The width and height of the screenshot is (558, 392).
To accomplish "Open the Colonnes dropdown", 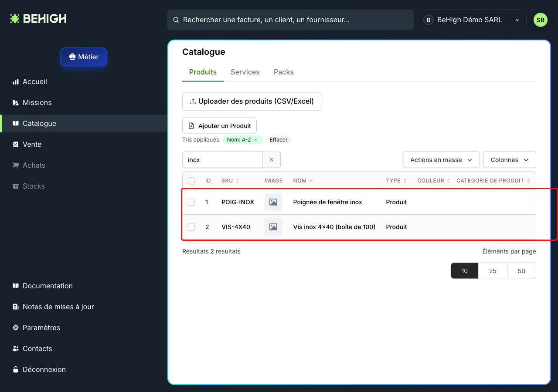I will pos(510,160).
